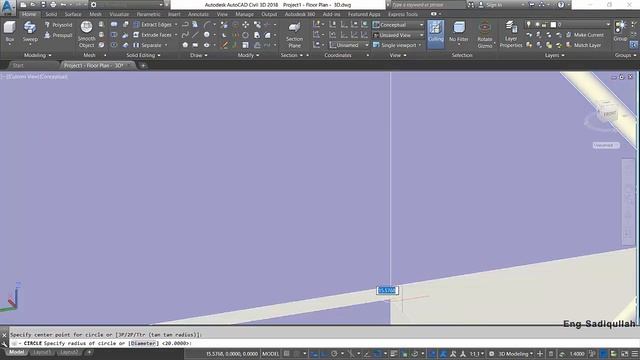Open the AutoCAD application menu logo
This screenshot has height=360, width=640.
click(x=8, y=7)
